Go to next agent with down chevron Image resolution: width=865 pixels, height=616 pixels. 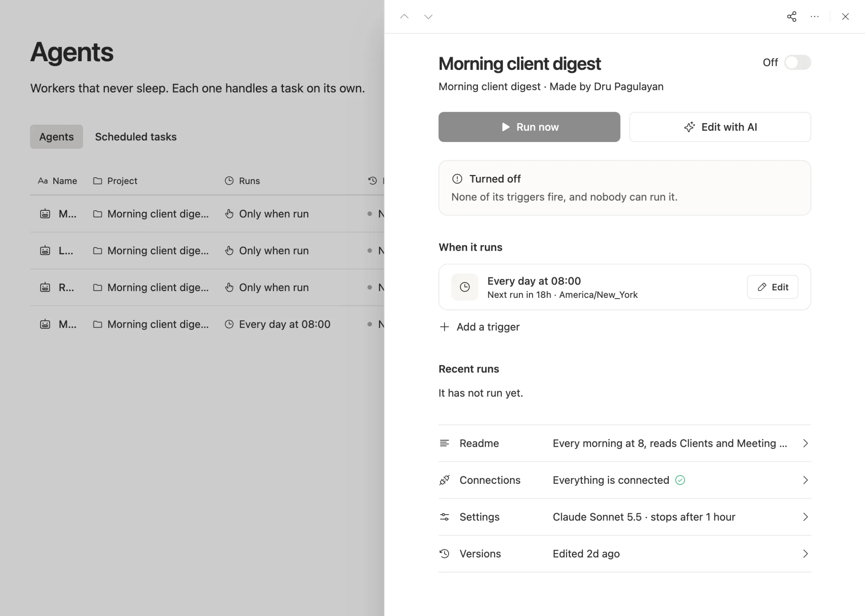428,17
